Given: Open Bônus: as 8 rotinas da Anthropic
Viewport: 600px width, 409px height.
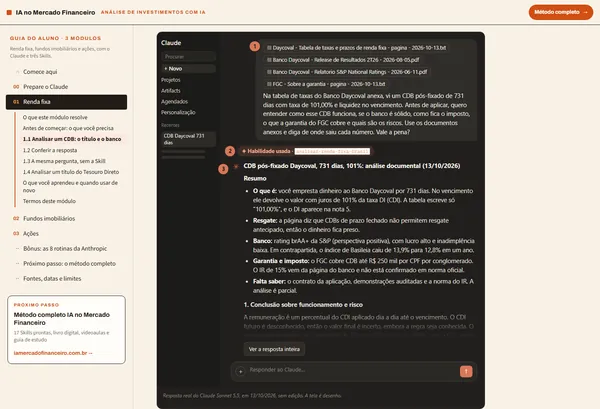Looking at the screenshot, I should [x=65, y=248].
